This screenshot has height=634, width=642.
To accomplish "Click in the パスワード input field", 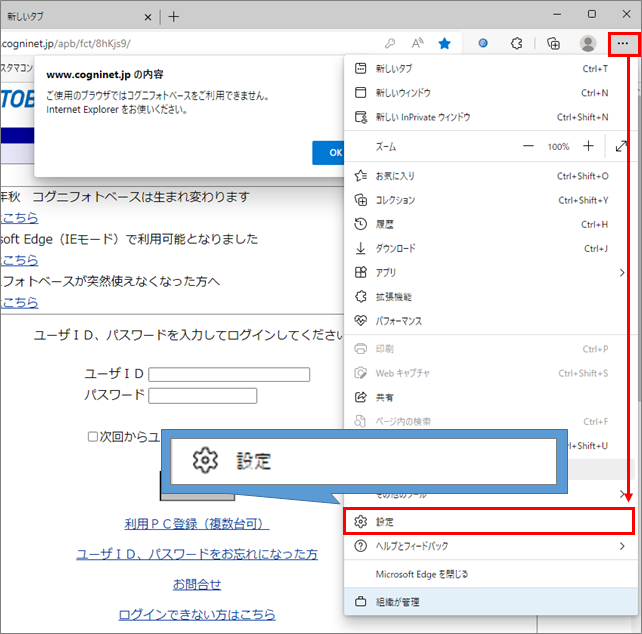I will [x=203, y=396].
